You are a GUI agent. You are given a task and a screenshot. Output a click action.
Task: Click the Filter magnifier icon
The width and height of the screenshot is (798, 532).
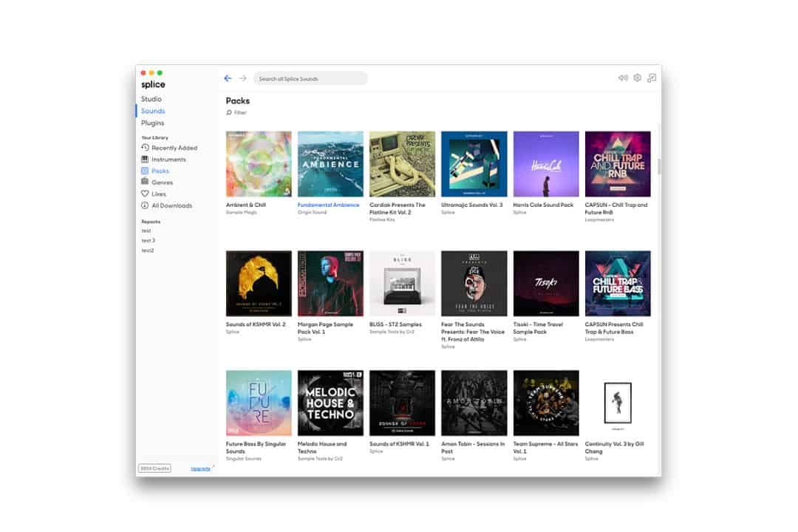(x=229, y=112)
